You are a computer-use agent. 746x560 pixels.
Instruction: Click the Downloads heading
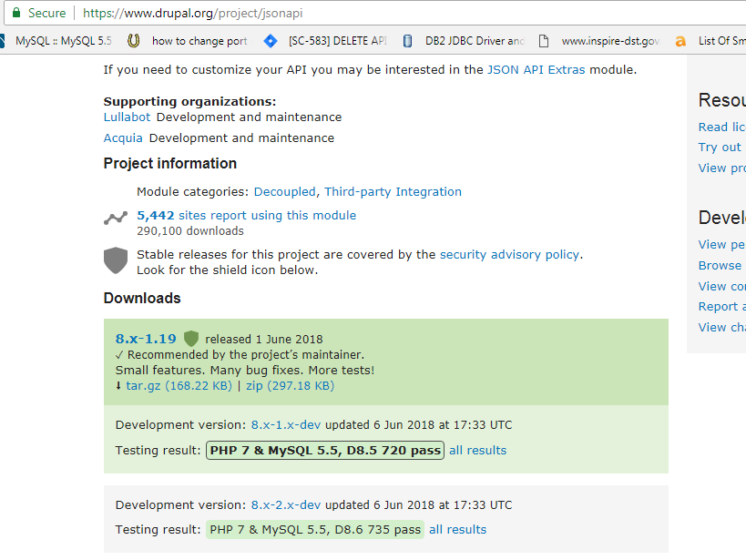[142, 299]
